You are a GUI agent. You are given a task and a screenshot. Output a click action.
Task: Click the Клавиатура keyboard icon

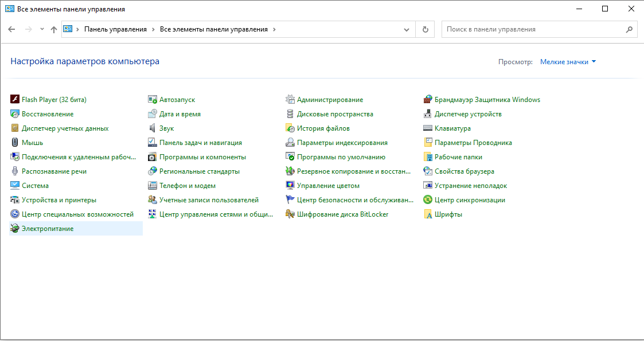coord(428,128)
